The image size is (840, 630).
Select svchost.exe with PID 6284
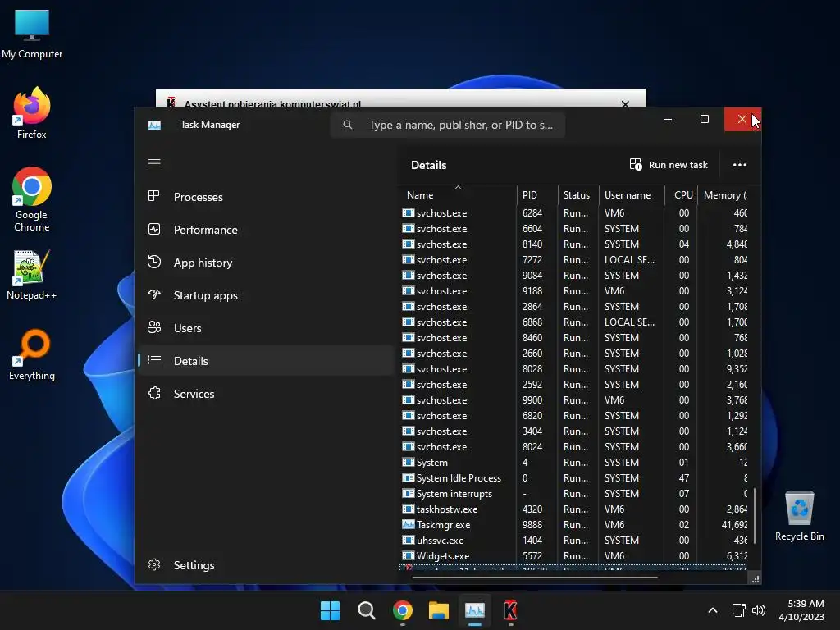coord(575,212)
